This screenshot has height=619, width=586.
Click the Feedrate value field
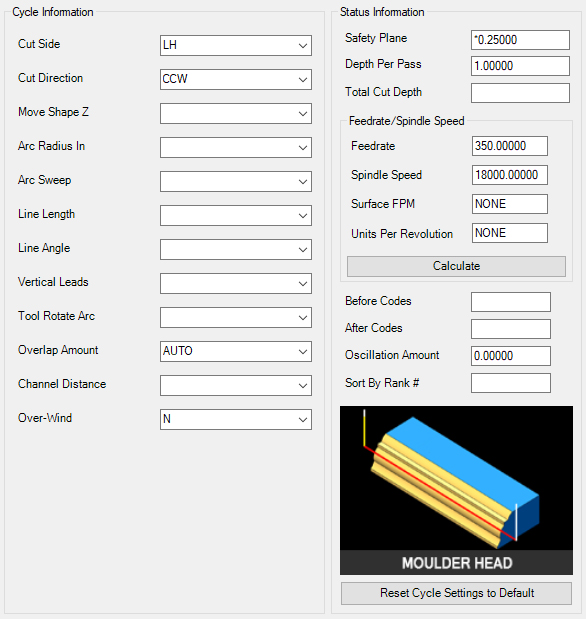509,146
